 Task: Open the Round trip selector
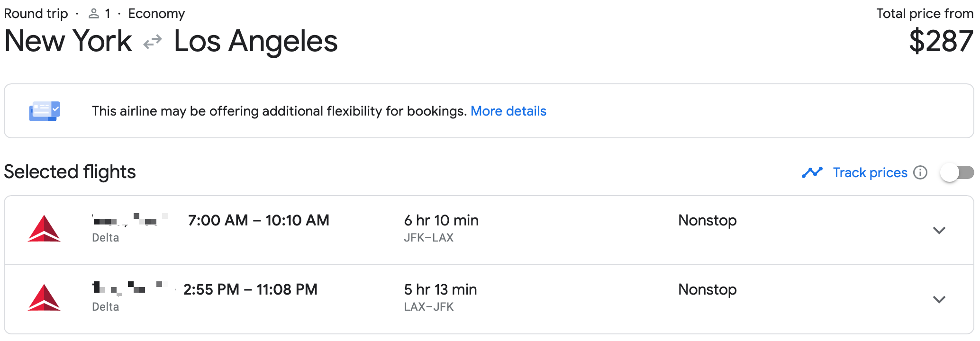click(x=36, y=13)
